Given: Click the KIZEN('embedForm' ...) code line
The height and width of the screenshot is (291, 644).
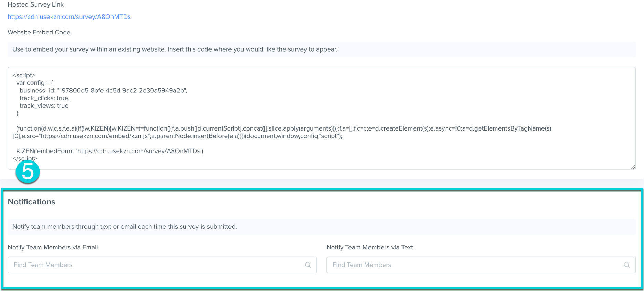Looking at the screenshot, I should [x=110, y=151].
